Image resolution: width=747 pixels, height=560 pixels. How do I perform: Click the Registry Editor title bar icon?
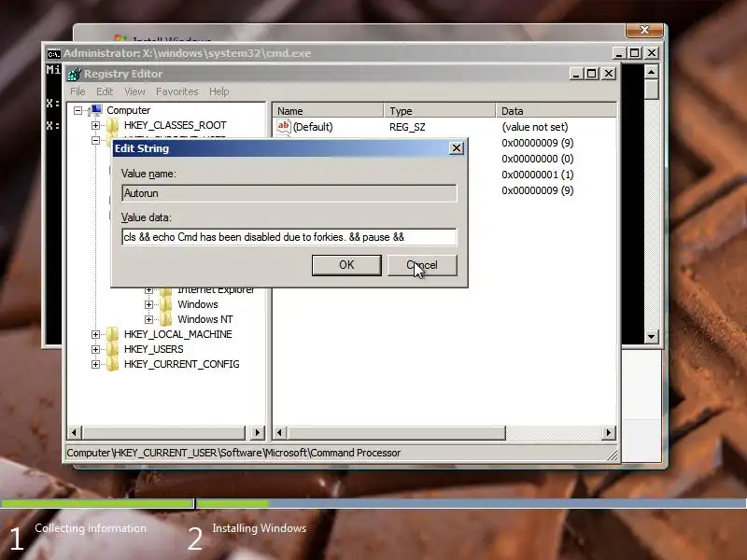coord(75,74)
